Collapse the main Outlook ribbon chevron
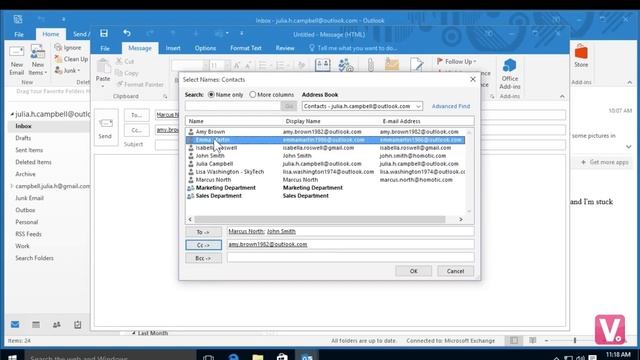640x360 pixels. click(x=630, y=82)
